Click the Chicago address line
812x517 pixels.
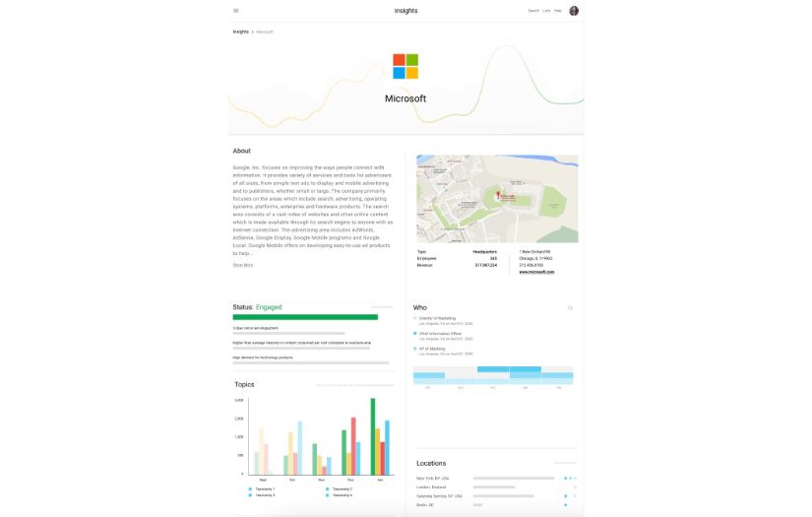pos(535,258)
